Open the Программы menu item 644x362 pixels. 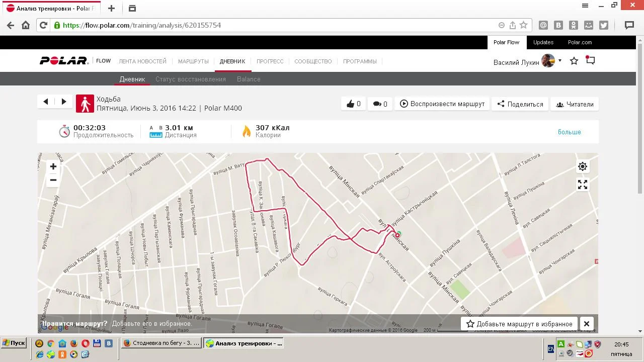click(360, 61)
